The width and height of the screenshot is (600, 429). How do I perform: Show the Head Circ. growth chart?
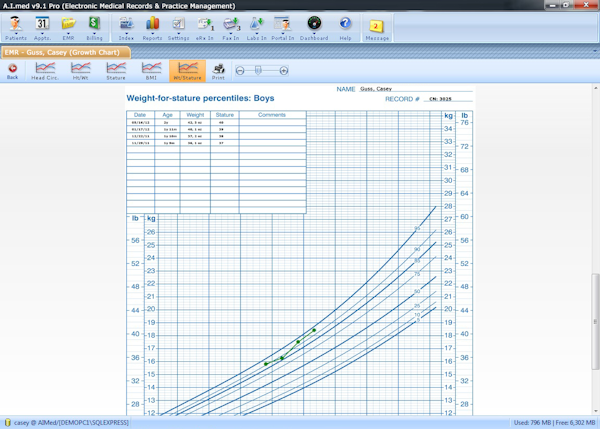(x=45, y=71)
